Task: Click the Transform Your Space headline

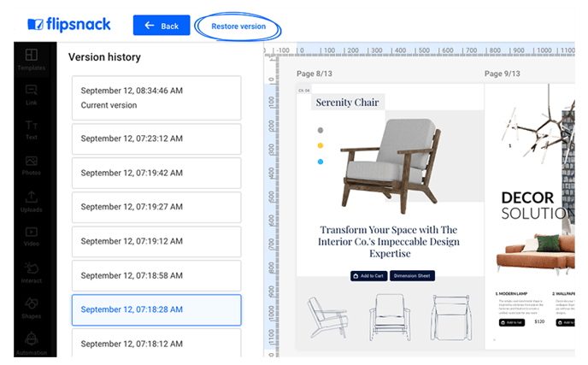Action: (x=389, y=242)
